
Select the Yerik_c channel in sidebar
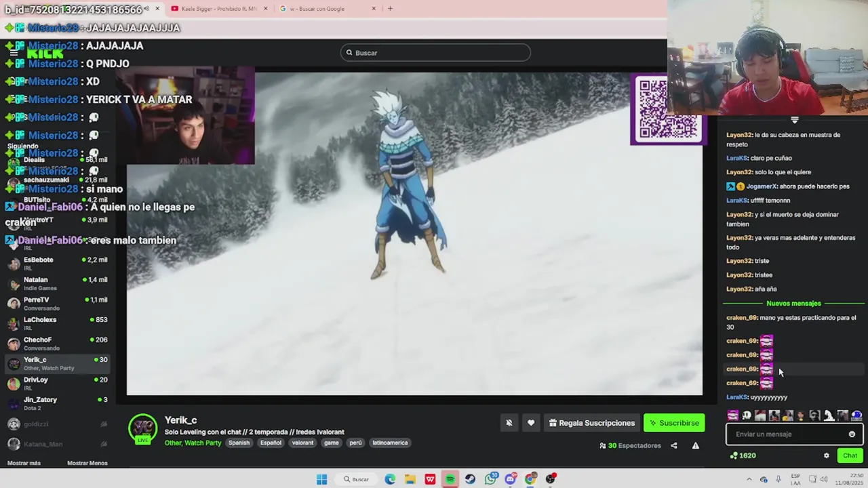tap(57, 363)
